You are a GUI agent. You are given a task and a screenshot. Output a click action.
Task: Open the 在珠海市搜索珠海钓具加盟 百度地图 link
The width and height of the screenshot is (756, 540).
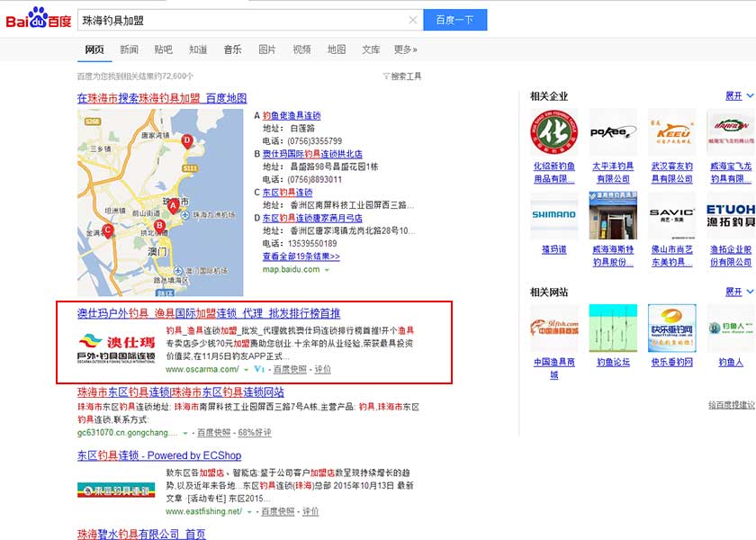click(x=162, y=98)
